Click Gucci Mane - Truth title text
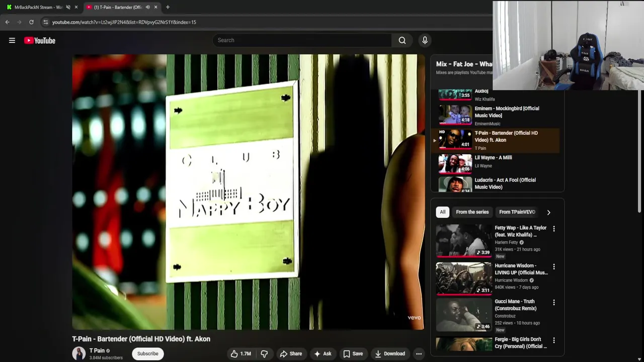Viewport: 644px width, 362px height. pyautogui.click(x=516, y=305)
